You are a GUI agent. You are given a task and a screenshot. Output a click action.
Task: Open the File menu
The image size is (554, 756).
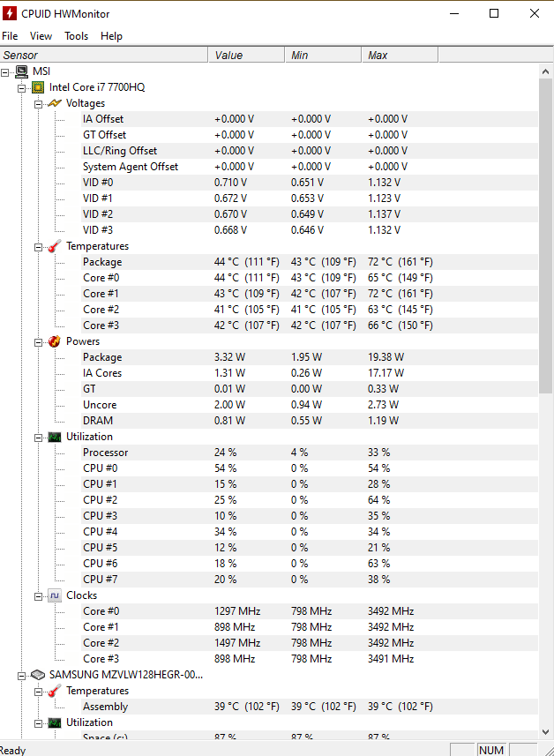point(10,36)
